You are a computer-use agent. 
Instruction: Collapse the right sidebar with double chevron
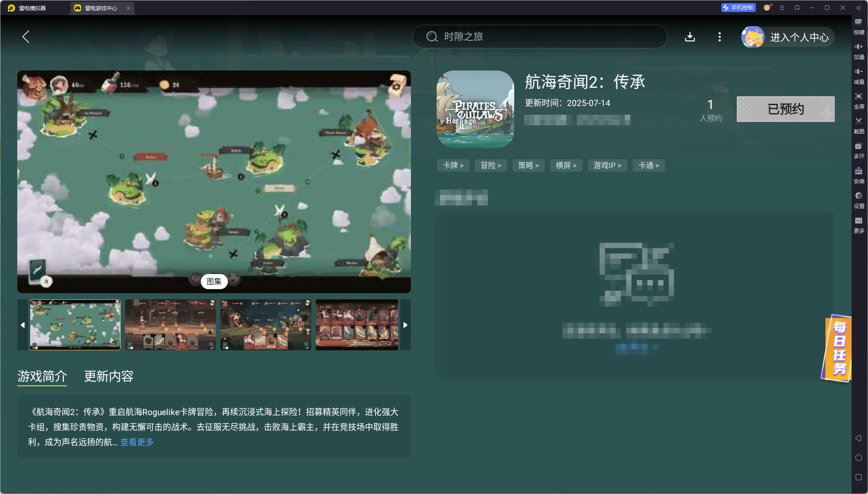[859, 8]
